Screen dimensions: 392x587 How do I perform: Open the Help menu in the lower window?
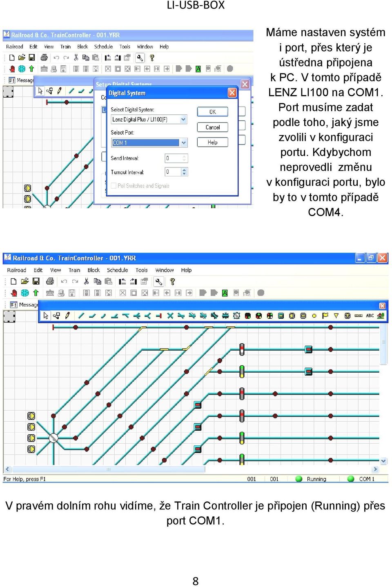pyautogui.click(x=186, y=270)
